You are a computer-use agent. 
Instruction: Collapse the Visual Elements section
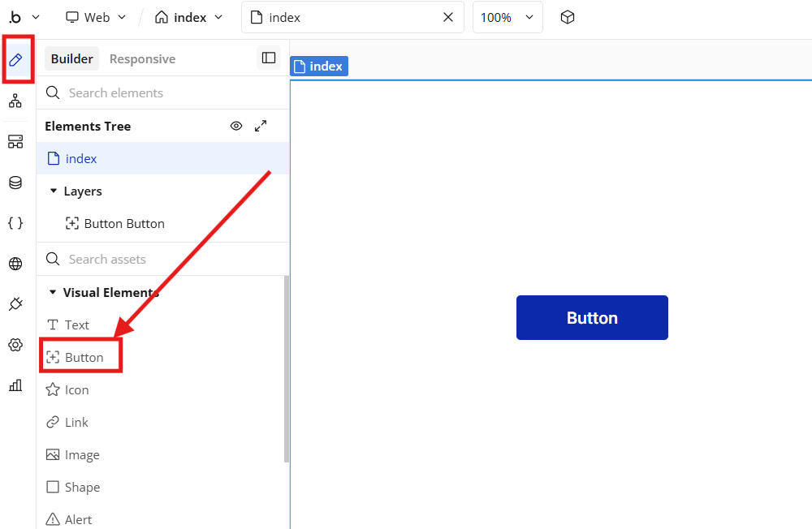(53, 292)
